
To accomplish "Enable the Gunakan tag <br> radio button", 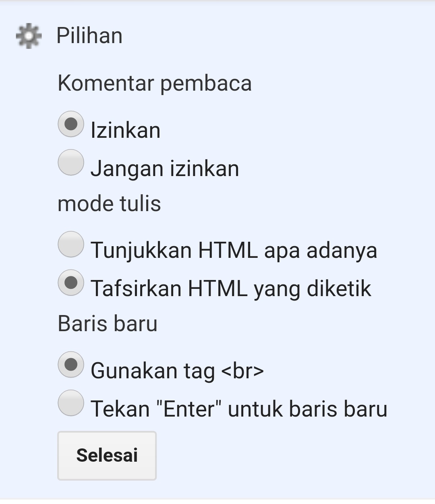I will pos(71,365).
